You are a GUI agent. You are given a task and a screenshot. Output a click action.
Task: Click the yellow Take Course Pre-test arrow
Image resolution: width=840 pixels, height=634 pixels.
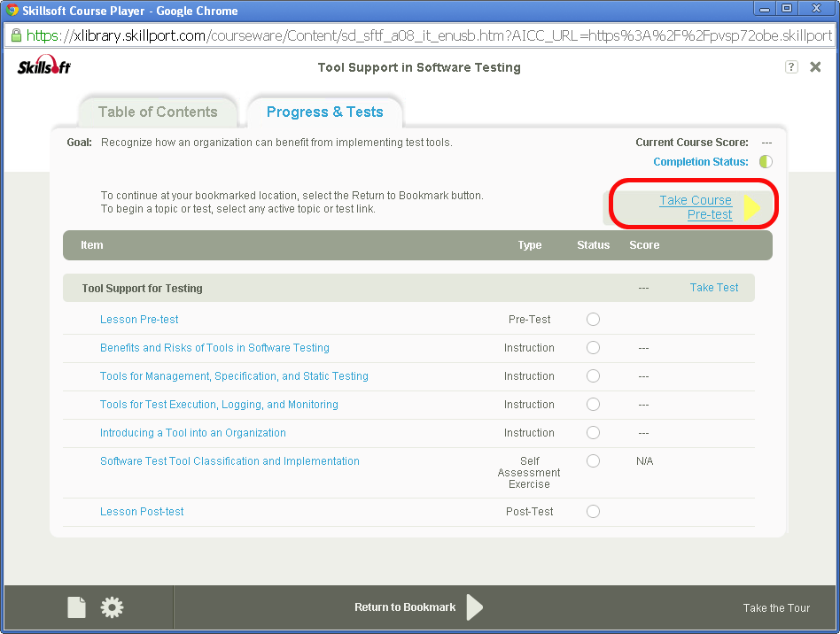pos(751,207)
